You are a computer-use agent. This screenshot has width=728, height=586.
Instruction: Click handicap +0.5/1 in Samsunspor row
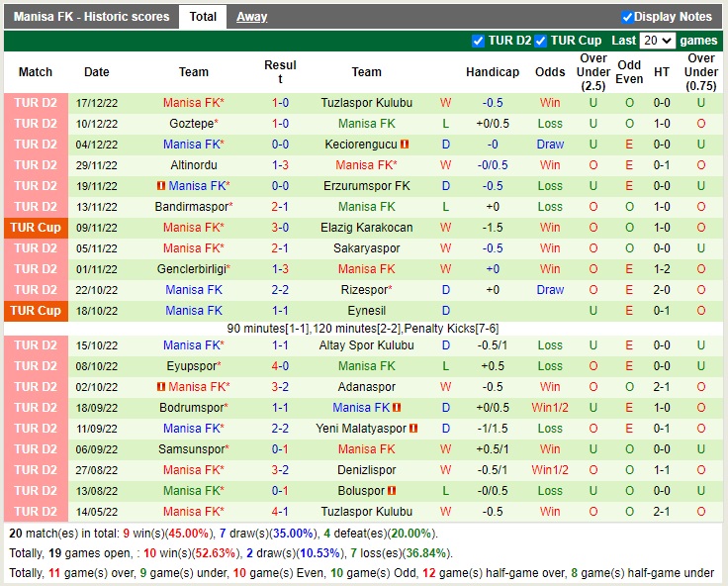[493, 449]
